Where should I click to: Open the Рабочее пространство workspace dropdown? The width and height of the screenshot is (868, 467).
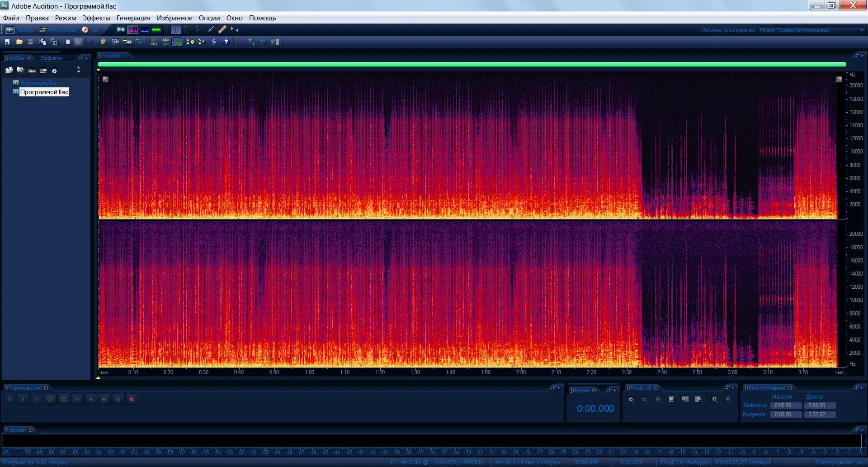(x=812, y=30)
